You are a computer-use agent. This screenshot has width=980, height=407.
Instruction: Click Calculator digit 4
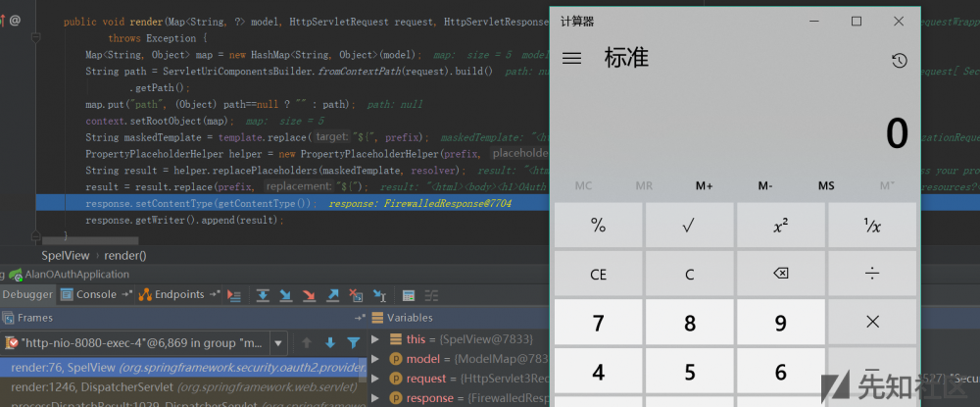(598, 371)
